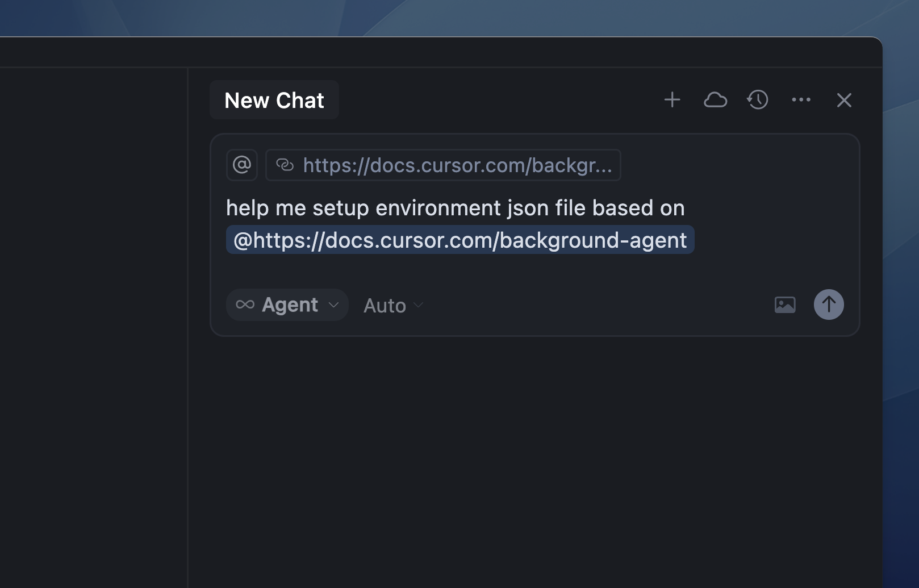
Task: Add context with the @ button
Action: 242,165
